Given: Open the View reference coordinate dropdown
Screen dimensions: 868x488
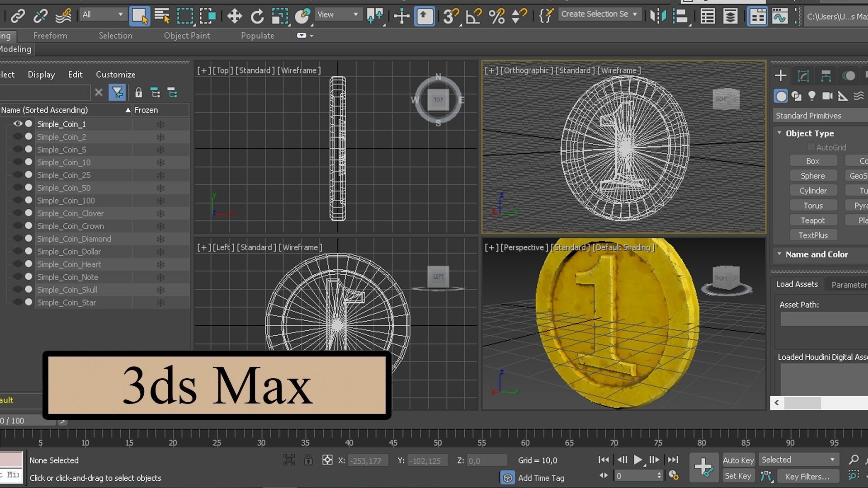Looking at the screenshot, I should (338, 14).
